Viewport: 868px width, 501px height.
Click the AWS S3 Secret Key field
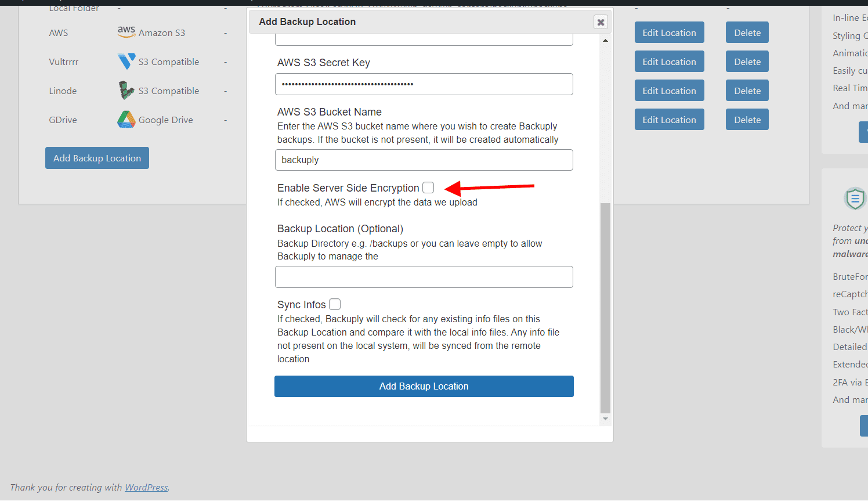(424, 84)
